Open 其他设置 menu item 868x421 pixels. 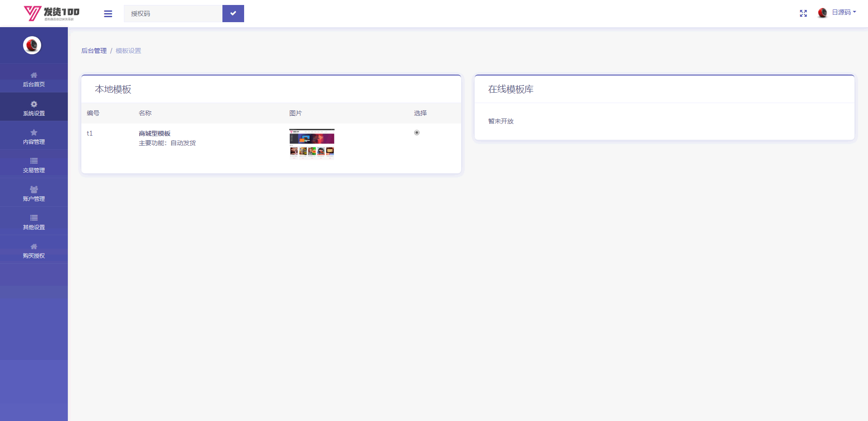[34, 221]
